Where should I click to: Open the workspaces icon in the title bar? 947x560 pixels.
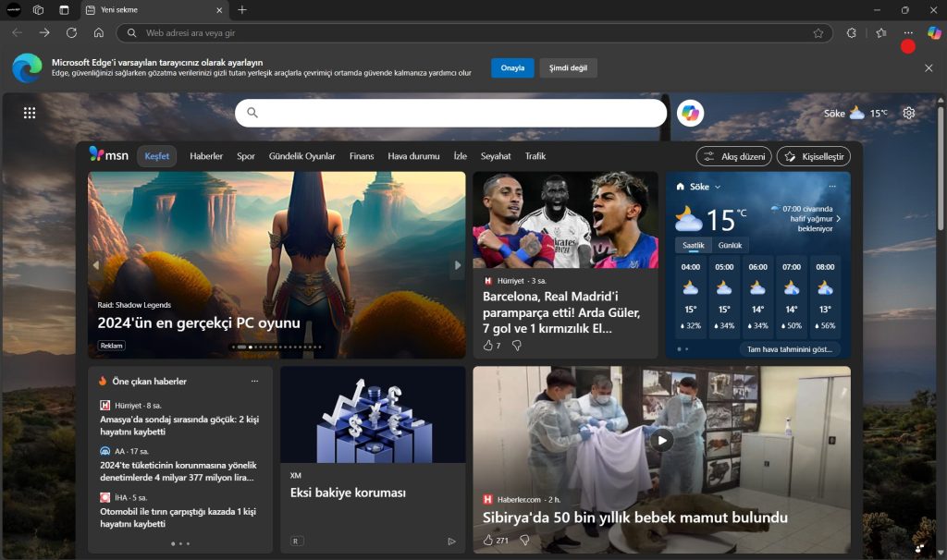(x=38, y=9)
